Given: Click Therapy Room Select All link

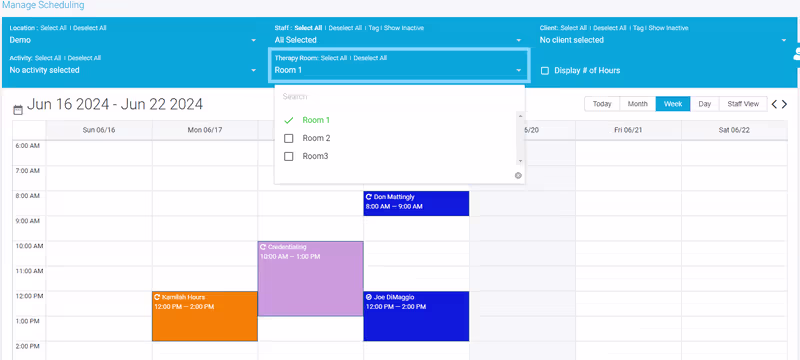Looking at the screenshot, I should [334, 58].
